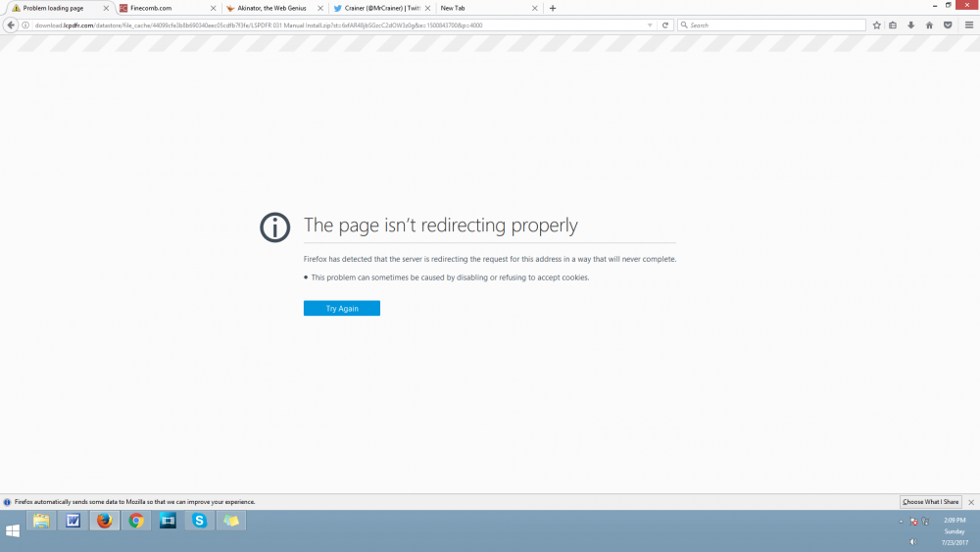
Task: Open Sticky Notes from taskbar
Action: point(231,521)
